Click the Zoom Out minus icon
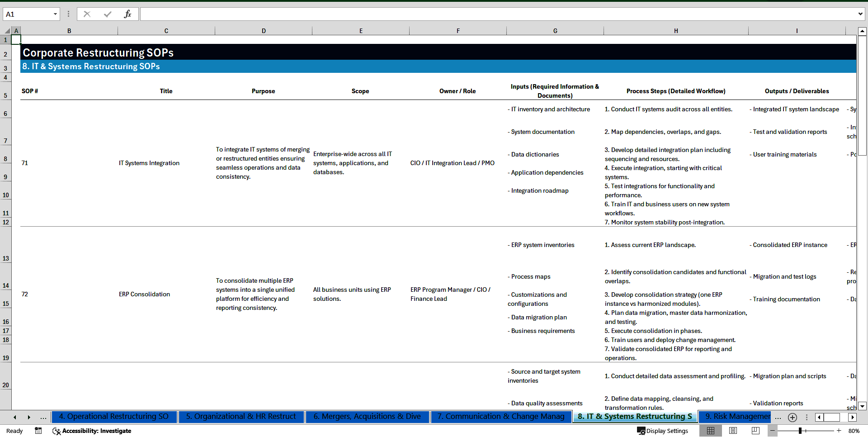This screenshot has height=437, width=868. (773, 431)
